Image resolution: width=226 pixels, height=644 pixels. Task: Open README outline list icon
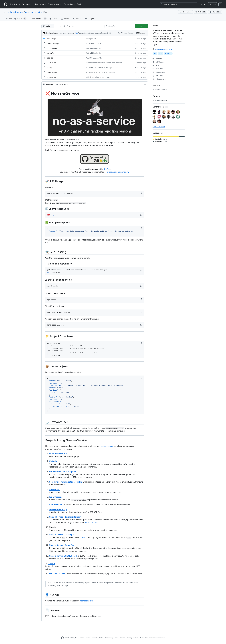[145, 84]
